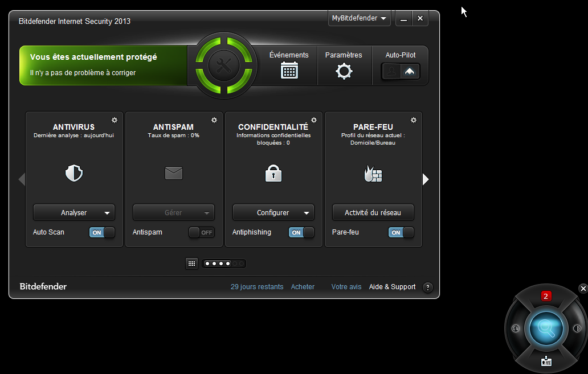Toggle the Antiphishing switch

pyautogui.click(x=301, y=232)
